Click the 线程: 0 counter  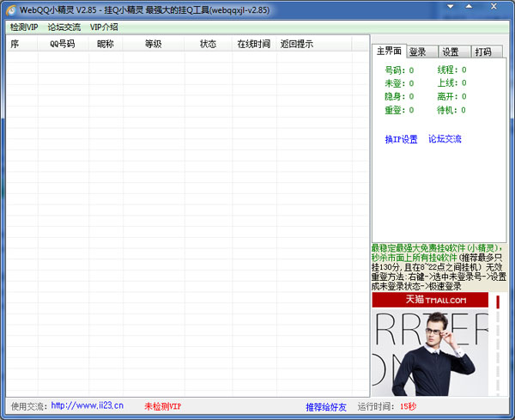(x=451, y=70)
